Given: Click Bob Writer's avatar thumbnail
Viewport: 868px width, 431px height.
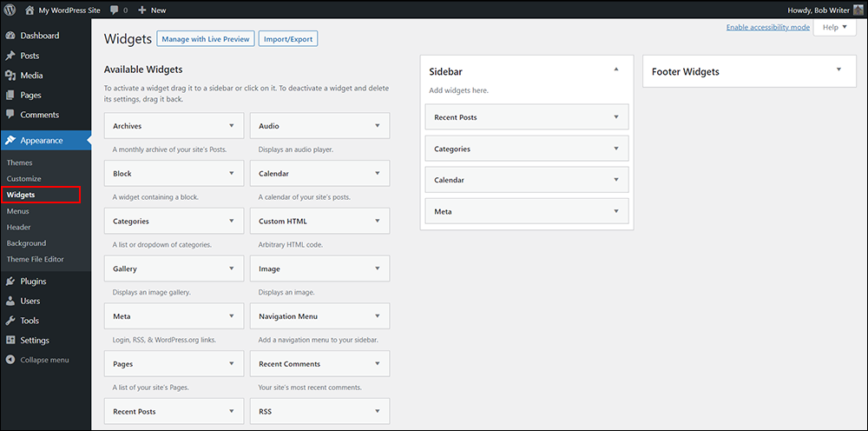Looking at the screenshot, I should point(858,10).
